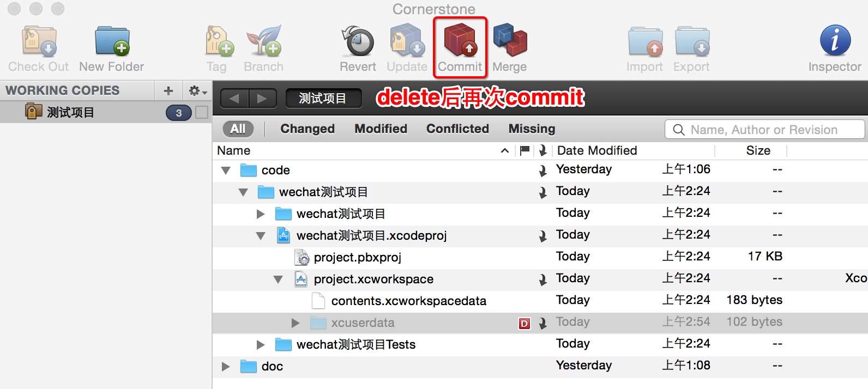868x389 pixels.
Task: Click the New Folder icon
Action: click(x=112, y=42)
